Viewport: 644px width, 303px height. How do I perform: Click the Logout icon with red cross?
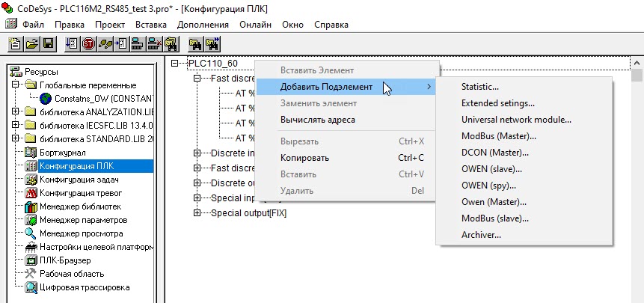[155, 43]
